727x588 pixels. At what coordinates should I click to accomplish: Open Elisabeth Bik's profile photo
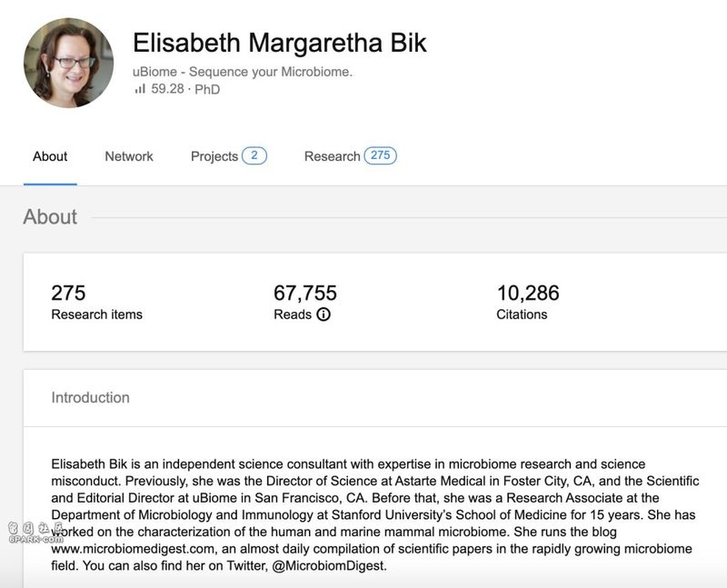69,63
